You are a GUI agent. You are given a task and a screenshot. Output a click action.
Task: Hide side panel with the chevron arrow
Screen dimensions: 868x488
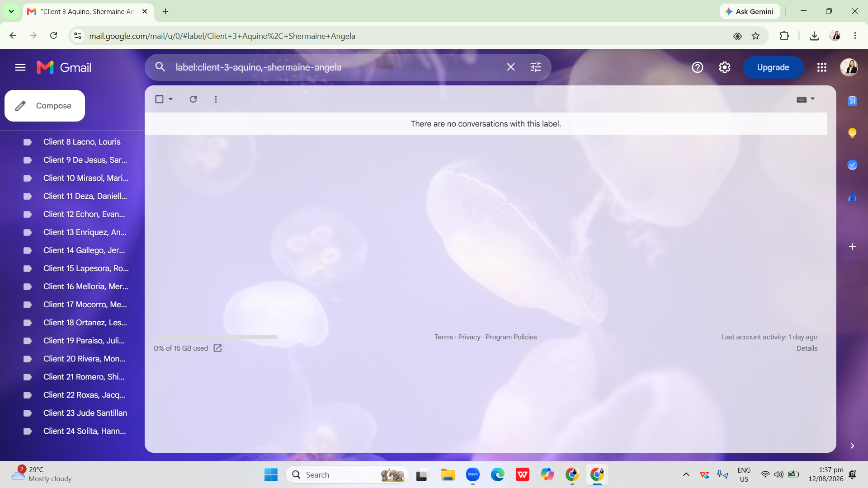852,446
